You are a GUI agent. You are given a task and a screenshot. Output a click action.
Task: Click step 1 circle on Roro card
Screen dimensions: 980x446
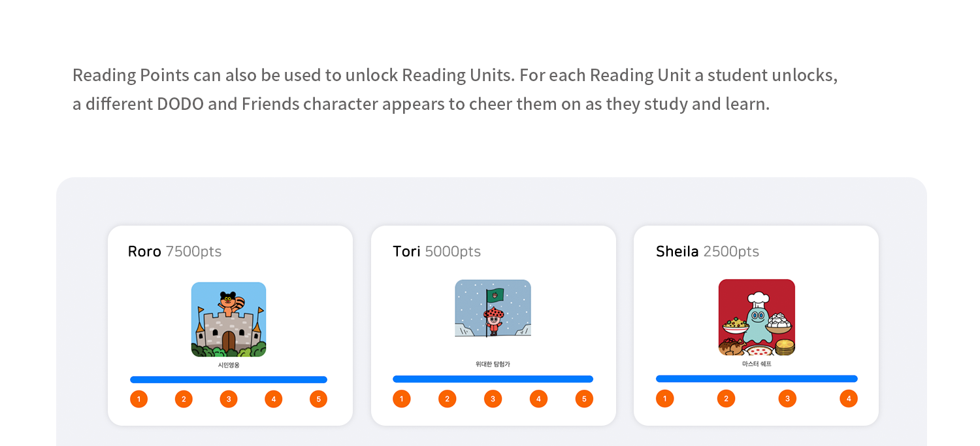tap(139, 399)
